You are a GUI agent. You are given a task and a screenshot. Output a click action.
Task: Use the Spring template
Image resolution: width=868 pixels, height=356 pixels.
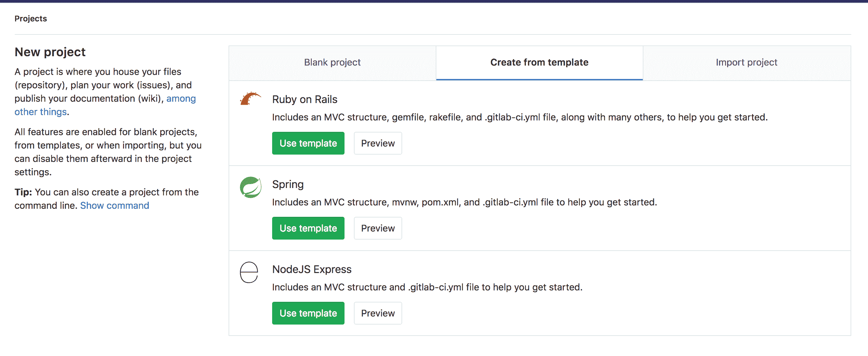tap(308, 228)
